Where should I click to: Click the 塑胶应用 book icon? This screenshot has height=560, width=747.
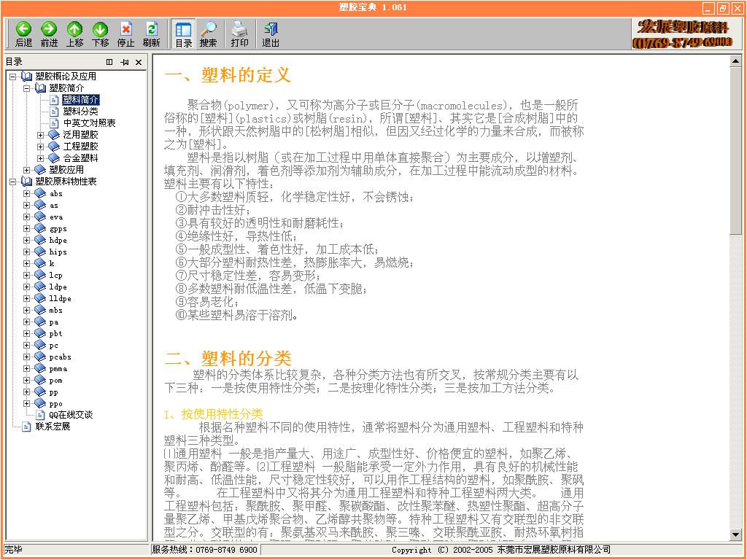tap(40, 170)
